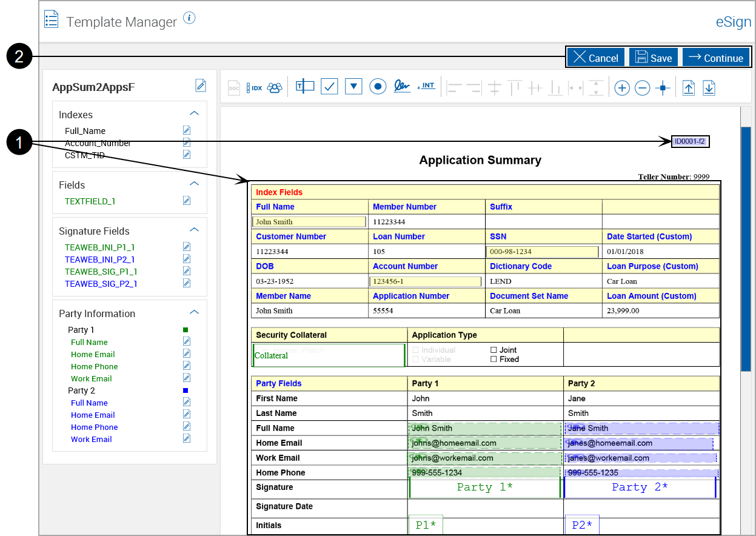The image size is (756, 536).
Task: Edit Party 2 blue Home Email icon
Action: pos(187,414)
